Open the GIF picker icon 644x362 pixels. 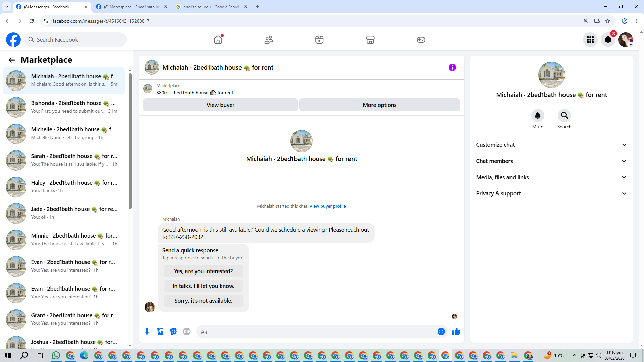(x=187, y=331)
